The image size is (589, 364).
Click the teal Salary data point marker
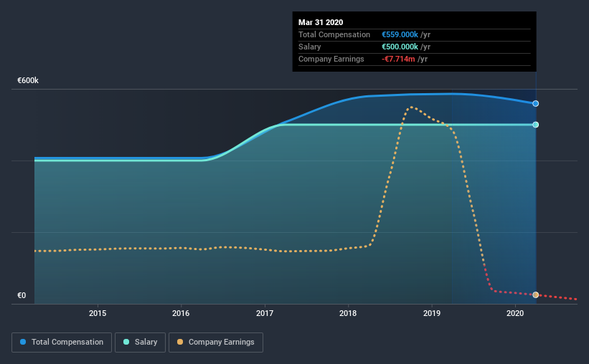tap(536, 125)
